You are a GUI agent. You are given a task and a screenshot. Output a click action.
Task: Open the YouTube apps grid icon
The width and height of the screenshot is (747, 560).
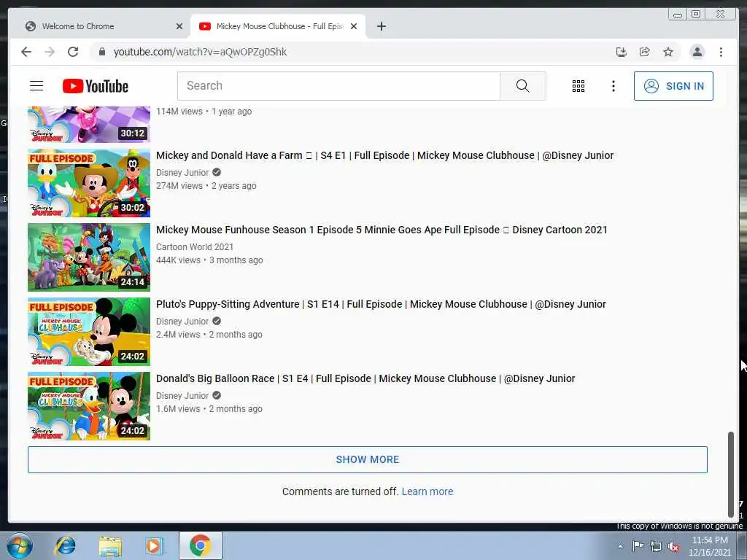coord(578,86)
